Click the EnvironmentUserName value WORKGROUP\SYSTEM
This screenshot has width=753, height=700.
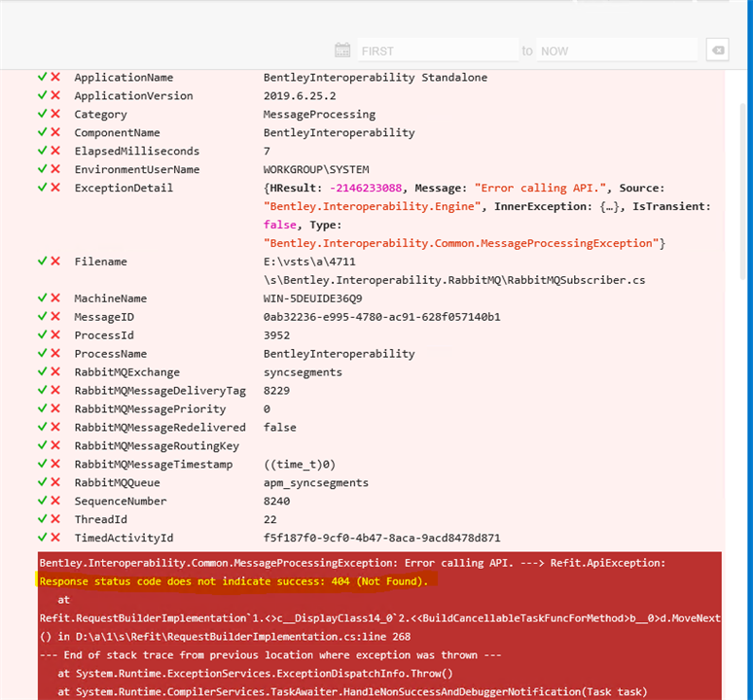coord(316,169)
